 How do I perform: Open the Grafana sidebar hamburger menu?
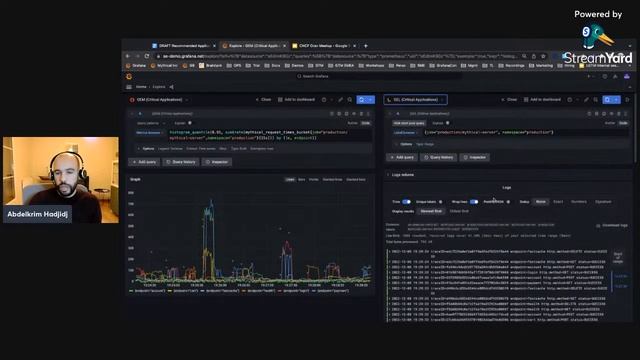[129, 87]
